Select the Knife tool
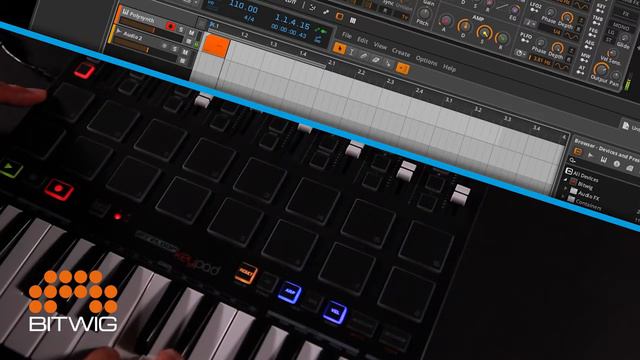This screenshot has width=640, height=360. tap(388, 64)
